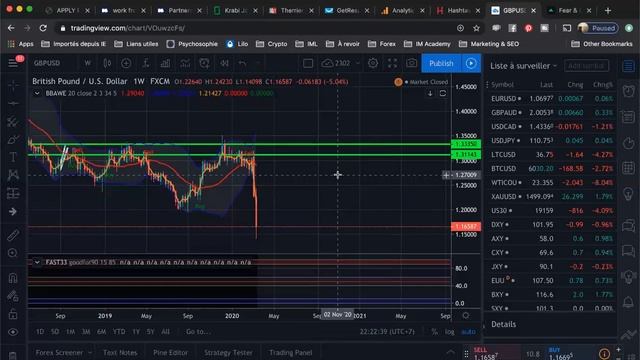Image resolution: width=640 pixels, height=360 pixels.
Task: Set chart range to YTD
Action: tap(119, 331)
